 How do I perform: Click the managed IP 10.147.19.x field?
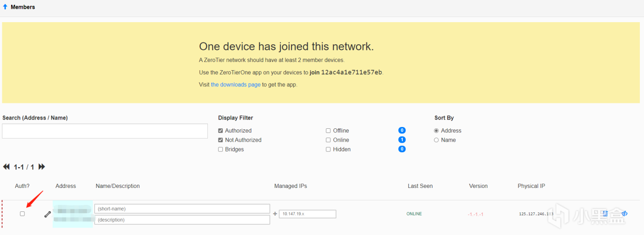click(x=308, y=214)
